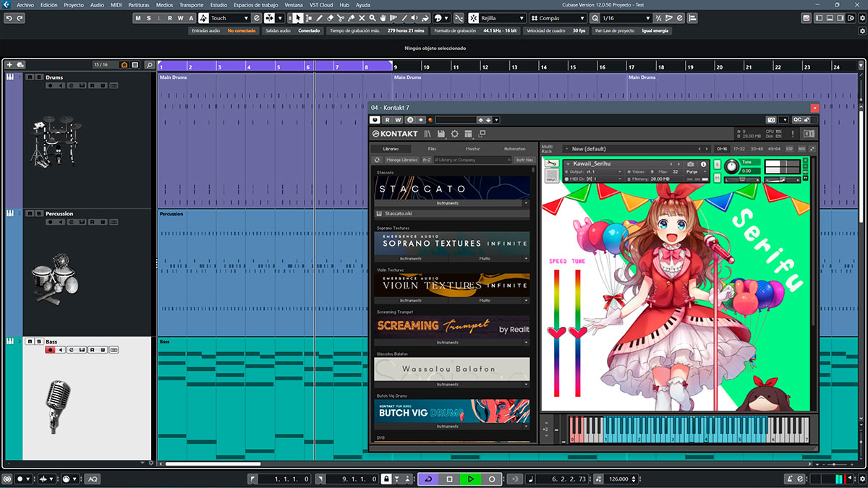Viewport: 868px width, 488px height.
Task: Toggle the Kontakt plugin bypass power button
Action: (375, 119)
